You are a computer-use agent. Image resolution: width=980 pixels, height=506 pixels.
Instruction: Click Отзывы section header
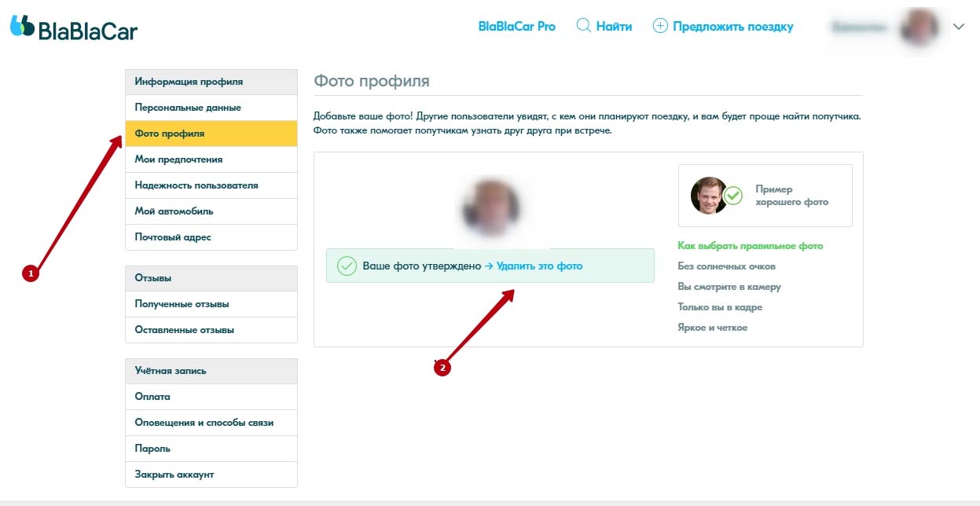211,278
